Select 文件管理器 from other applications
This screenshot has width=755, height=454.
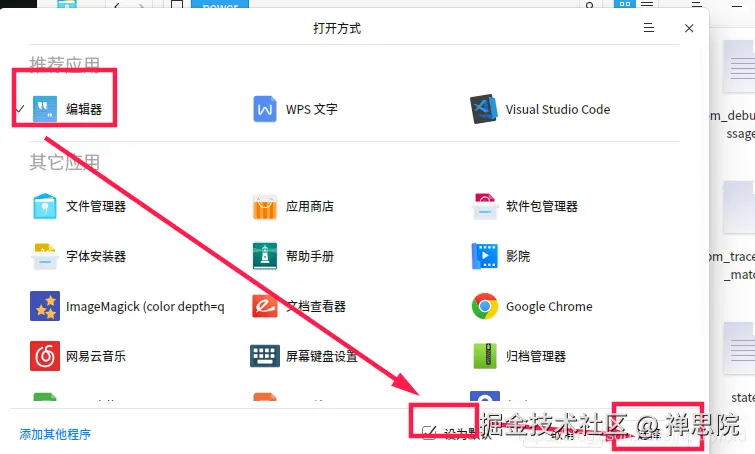coord(78,207)
